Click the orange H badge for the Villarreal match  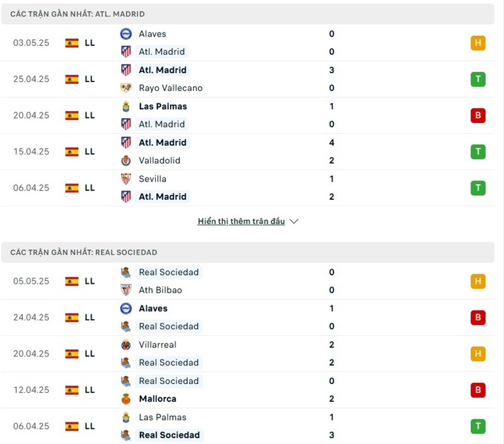point(478,354)
